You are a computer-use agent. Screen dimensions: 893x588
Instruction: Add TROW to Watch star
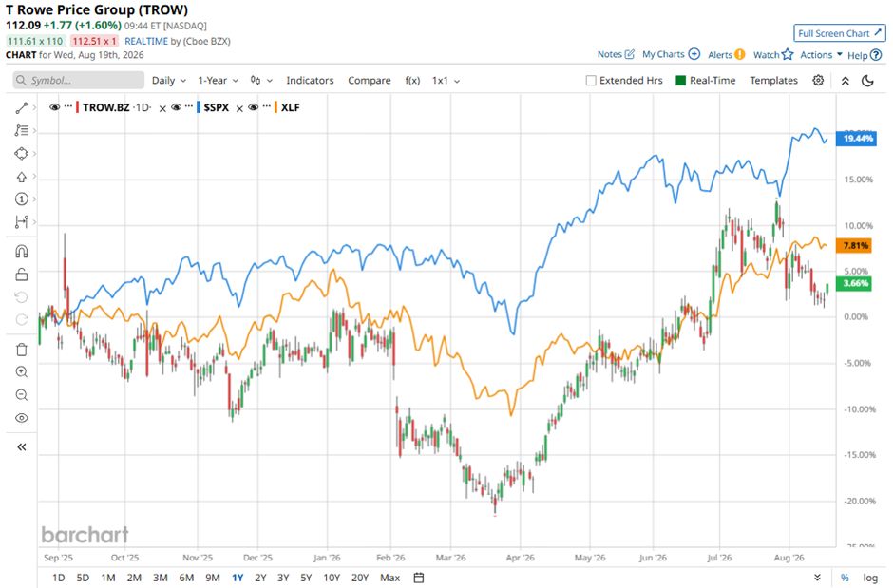pos(788,55)
